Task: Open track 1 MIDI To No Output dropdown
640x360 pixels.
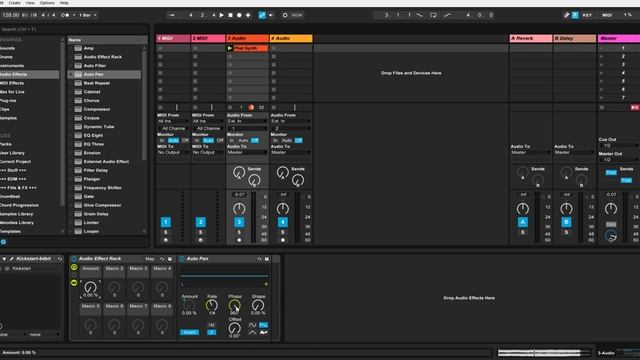Action: click(x=173, y=152)
